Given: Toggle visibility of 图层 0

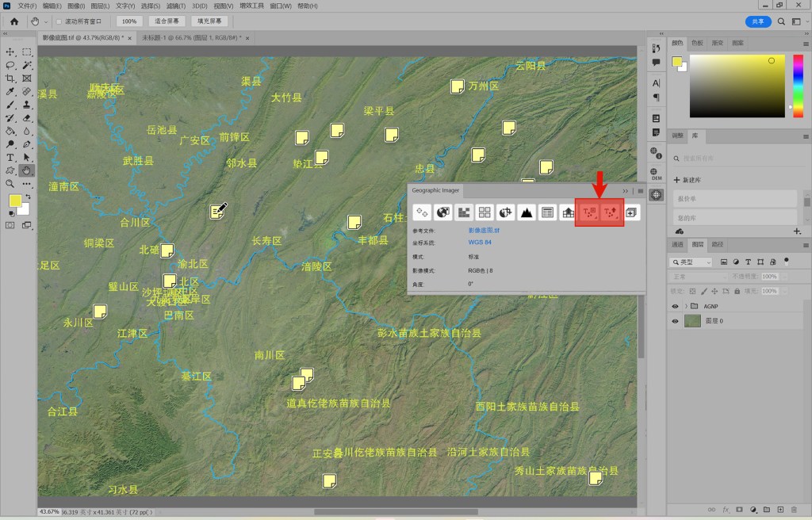Looking at the screenshot, I should click(676, 321).
